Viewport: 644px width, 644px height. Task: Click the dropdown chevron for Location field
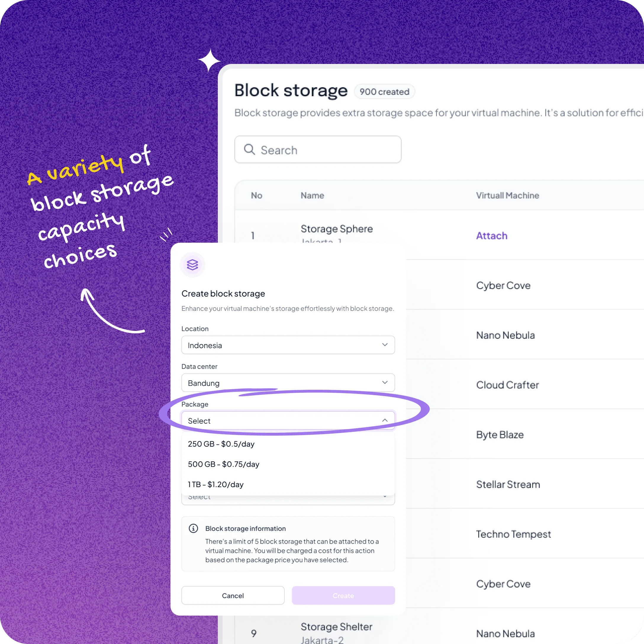click(384, 344)
